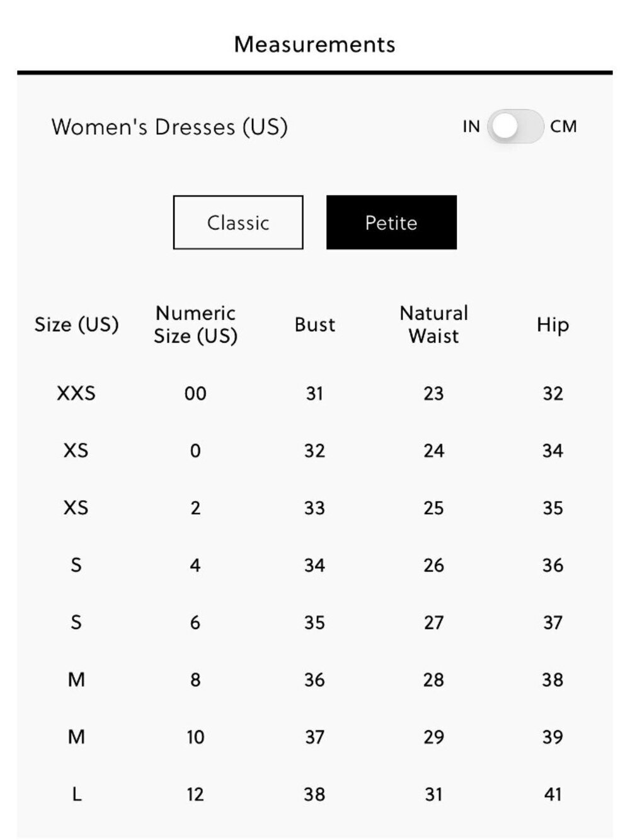
Task: Click numeric size 8 cell
Action: [x=195, y=679]
